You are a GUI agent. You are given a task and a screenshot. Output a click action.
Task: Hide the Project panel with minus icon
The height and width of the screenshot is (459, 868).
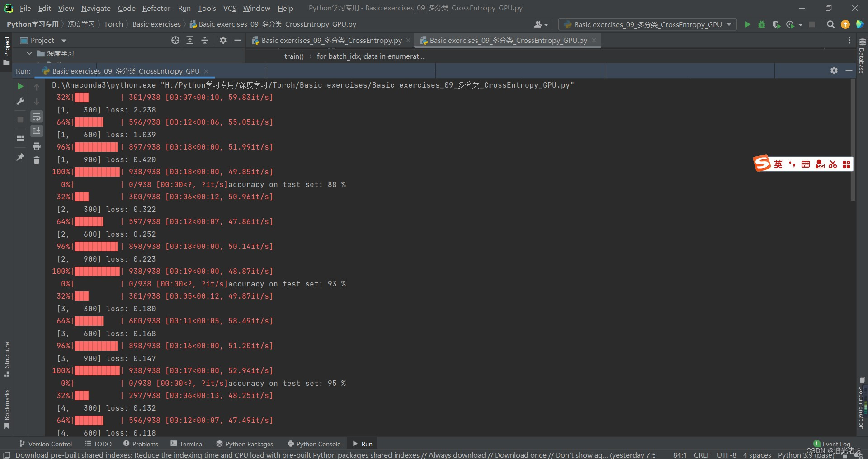pyautogui.click(x=237, y=40)
